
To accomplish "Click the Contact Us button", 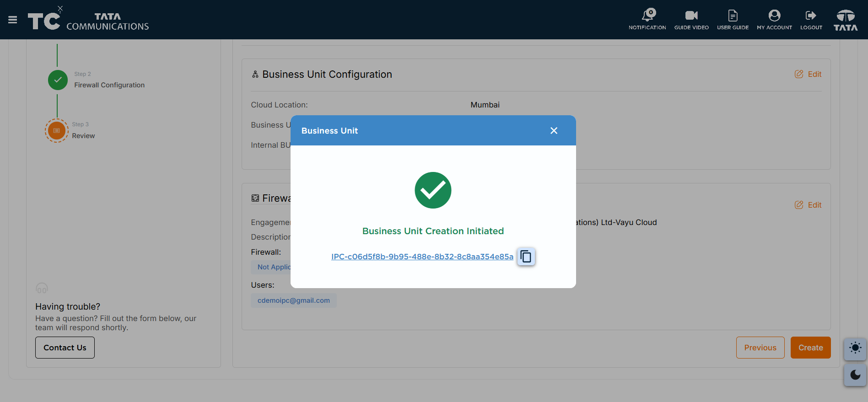I will pos(65,348).
